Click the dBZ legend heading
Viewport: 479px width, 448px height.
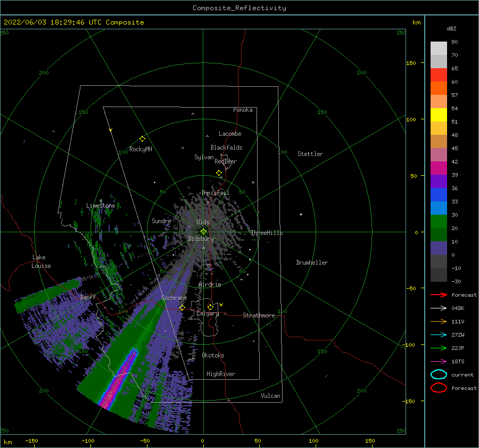click(x=451, y=29)
